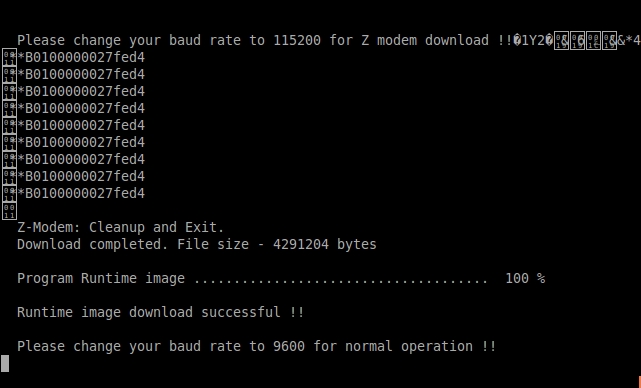Viewport: 641px width, 388px height.
Task: Click the 'Program Runtime image' label
Action: 101,278
